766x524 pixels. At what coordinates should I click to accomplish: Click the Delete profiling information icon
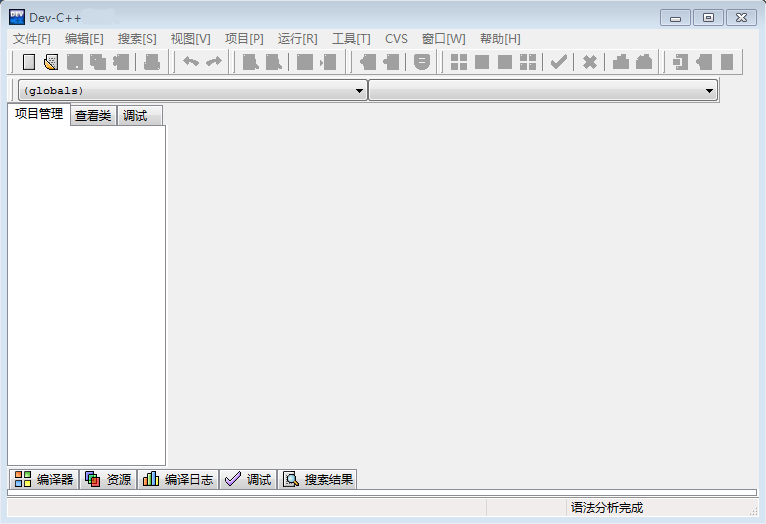[x=644, y=62]
